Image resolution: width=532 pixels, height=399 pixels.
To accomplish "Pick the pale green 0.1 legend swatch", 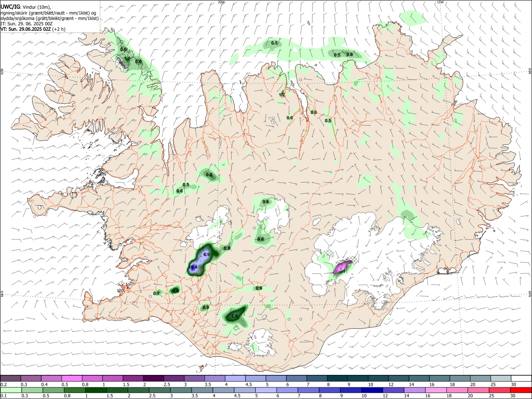I will pos(10,390).
